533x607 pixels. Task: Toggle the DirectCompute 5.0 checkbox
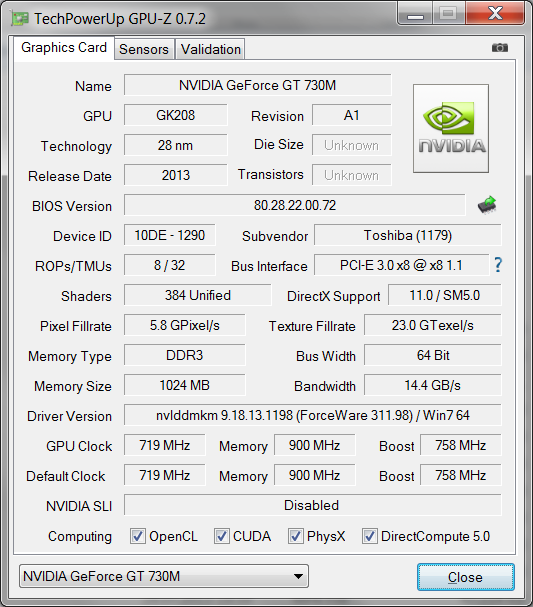point(370,536)
